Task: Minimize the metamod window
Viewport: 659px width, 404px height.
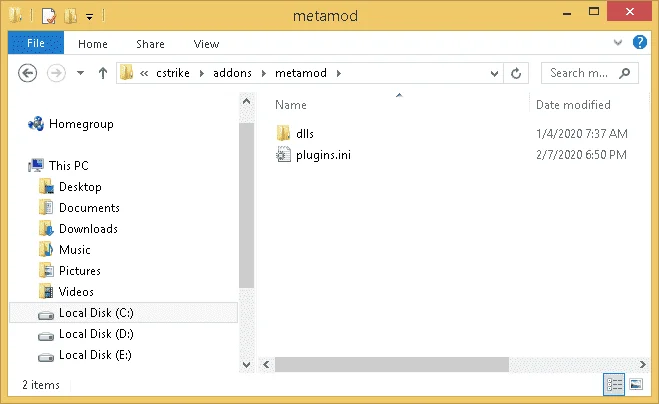Action: pyautogui.click(x=567, y=13)
